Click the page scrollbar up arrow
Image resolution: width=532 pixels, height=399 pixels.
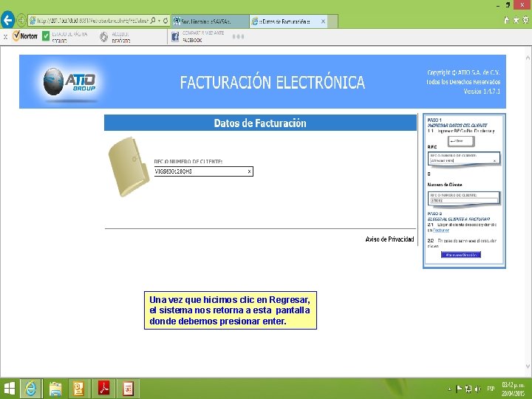pos(528,58)
